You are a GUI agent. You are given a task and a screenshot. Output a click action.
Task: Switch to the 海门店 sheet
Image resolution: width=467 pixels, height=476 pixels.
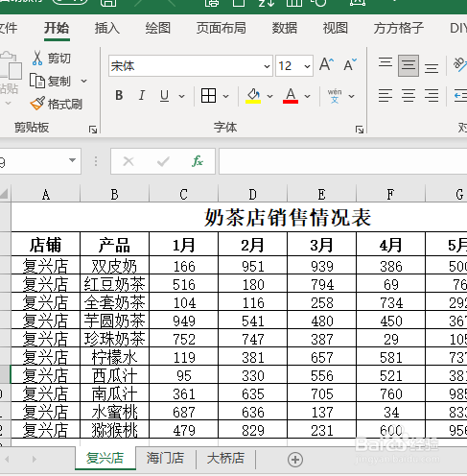[165, 458]
